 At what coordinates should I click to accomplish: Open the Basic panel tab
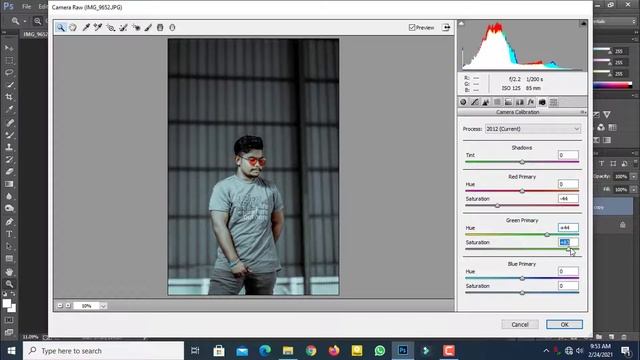click(463, 102)
